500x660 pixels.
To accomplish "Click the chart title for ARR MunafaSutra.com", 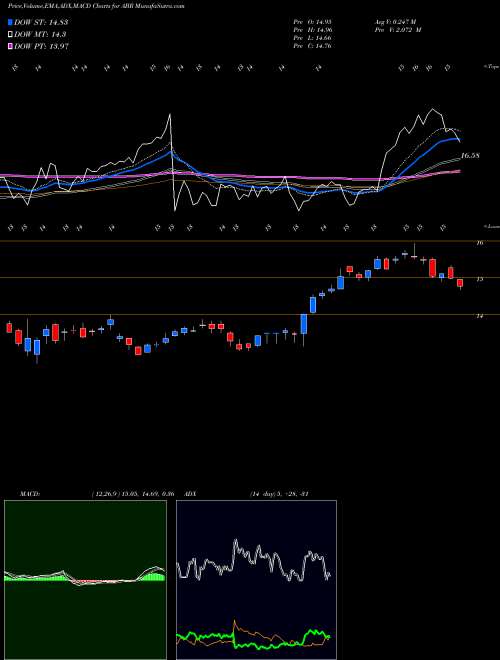I will (96, 6).
